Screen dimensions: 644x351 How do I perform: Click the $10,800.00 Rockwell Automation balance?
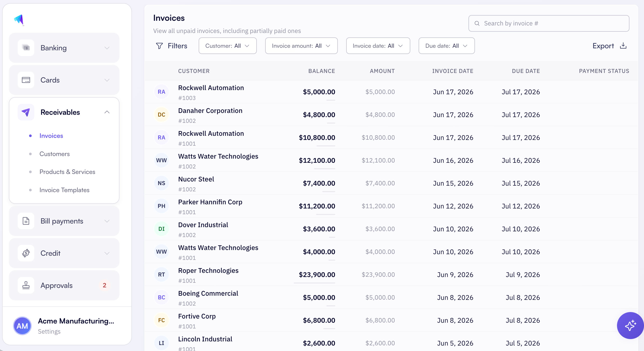click(317, 138)
